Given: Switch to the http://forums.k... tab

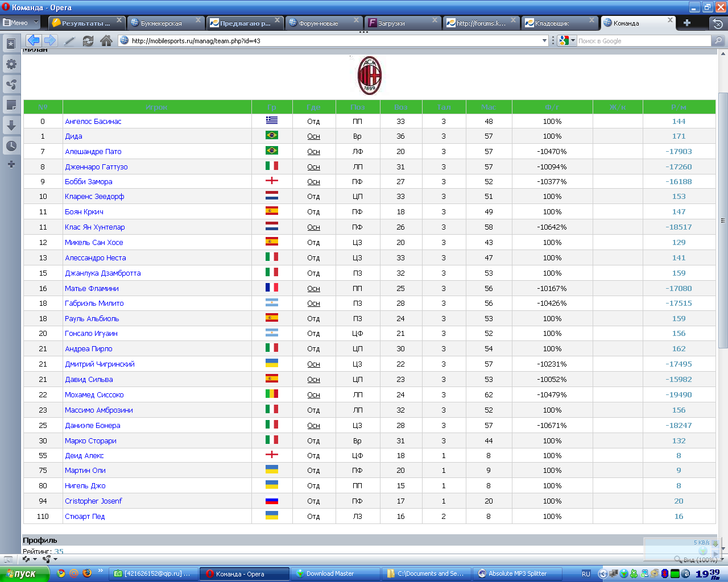Looking at the screenshot, I should (x=481, y=23).
